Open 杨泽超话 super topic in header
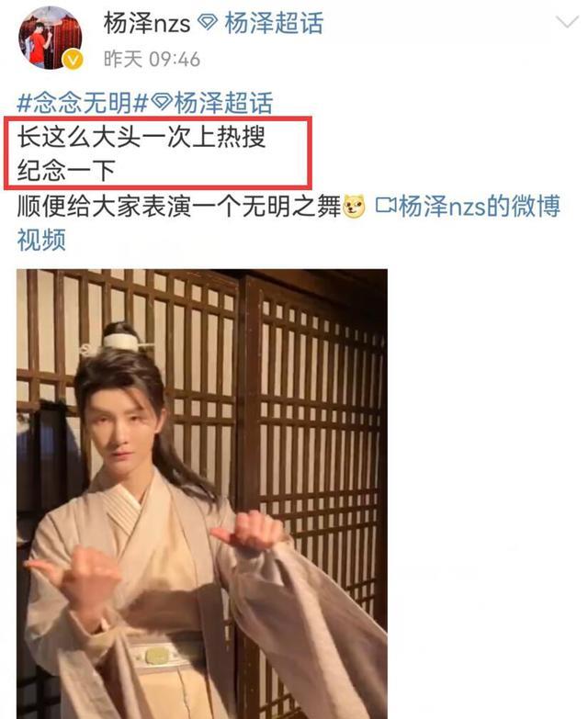Screen dimensions: 588x719 [274, 23]
